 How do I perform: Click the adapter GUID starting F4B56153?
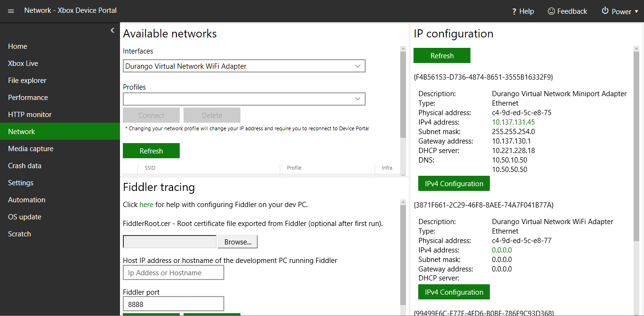pos(483,77)
